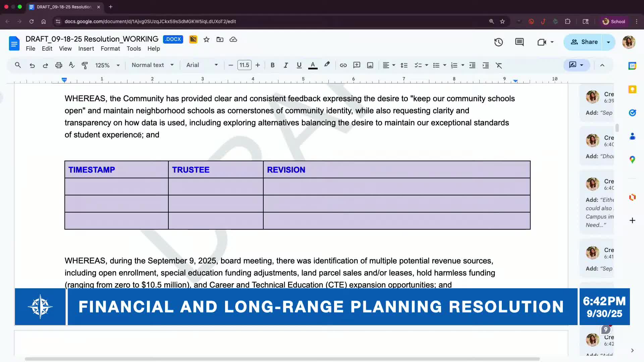Open the 125% zoom dropdown

(107, 65)
